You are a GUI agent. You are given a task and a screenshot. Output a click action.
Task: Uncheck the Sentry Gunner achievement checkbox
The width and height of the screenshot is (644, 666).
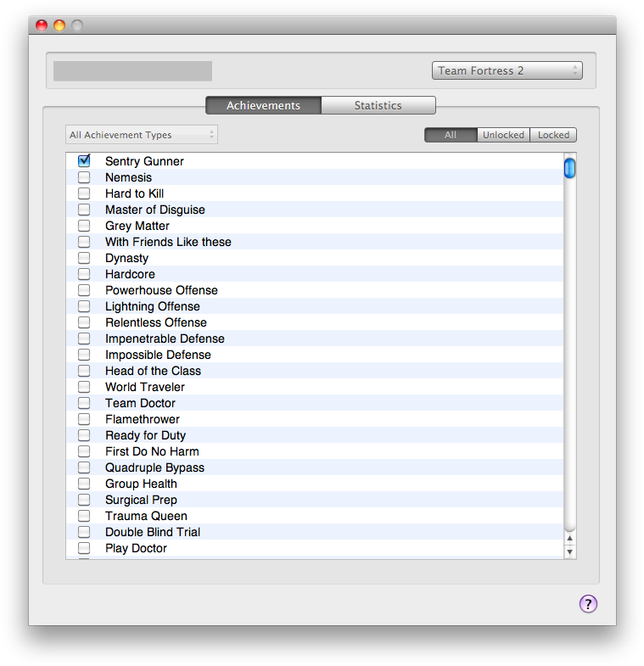pyautogui.click(x=84, y=160)
